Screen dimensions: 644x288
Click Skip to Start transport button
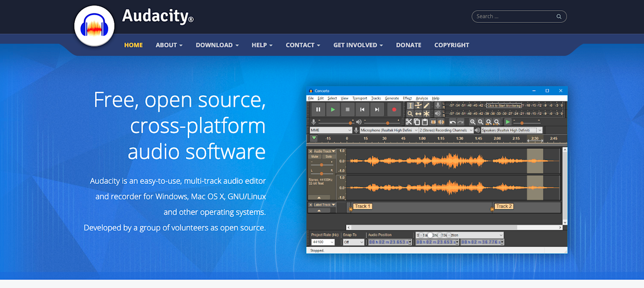[362, 110]
